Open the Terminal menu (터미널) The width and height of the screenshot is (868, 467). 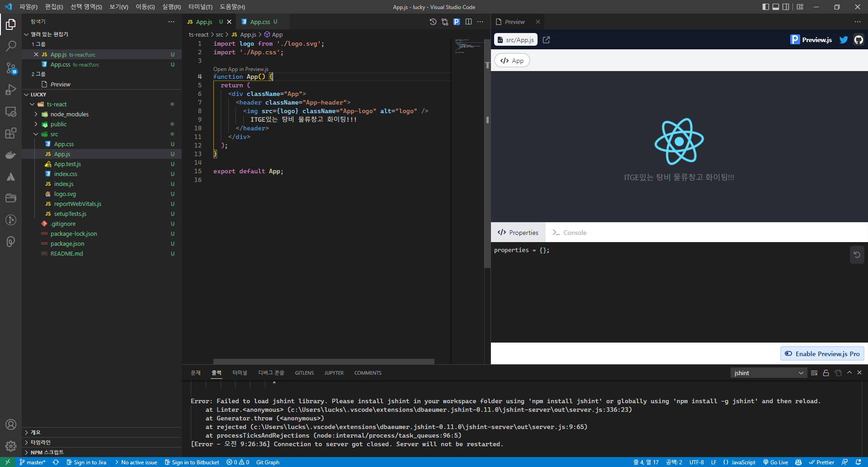point(200,7)
